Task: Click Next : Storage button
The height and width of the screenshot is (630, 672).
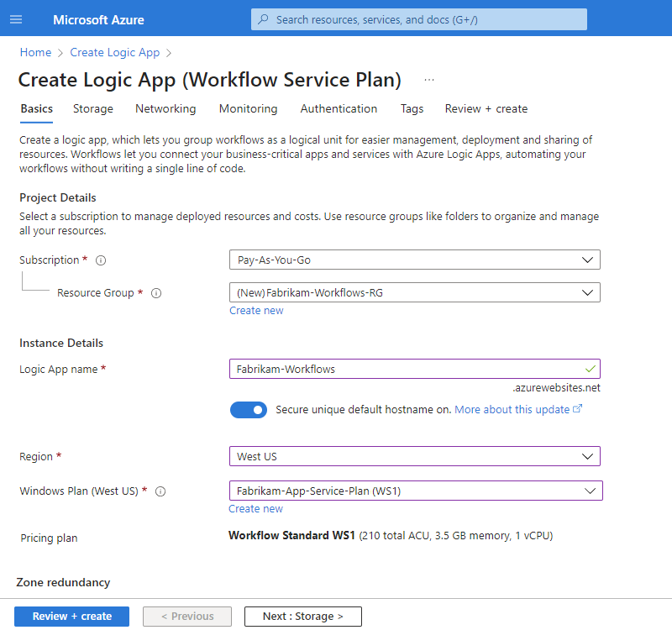Action: [x=303, y=617]
